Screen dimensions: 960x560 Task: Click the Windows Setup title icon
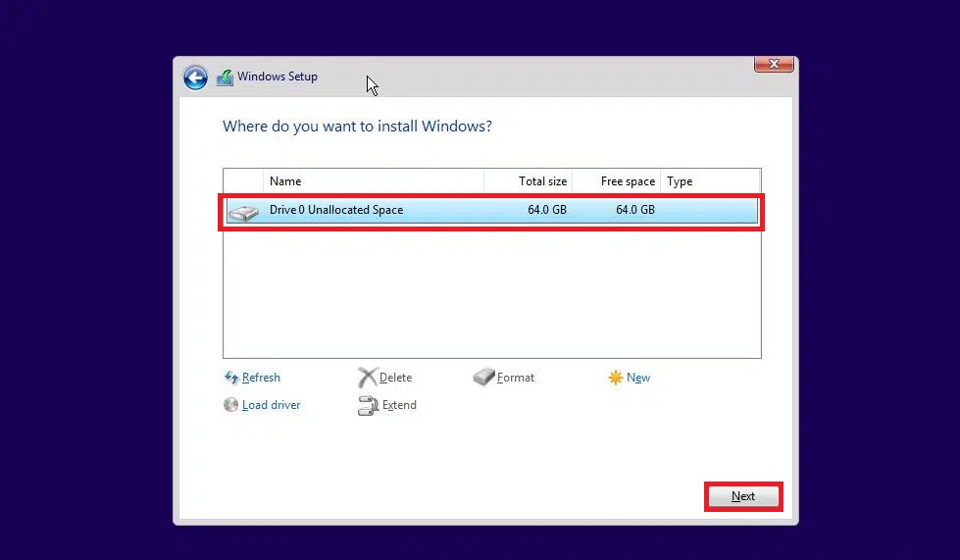click(226, 77)
